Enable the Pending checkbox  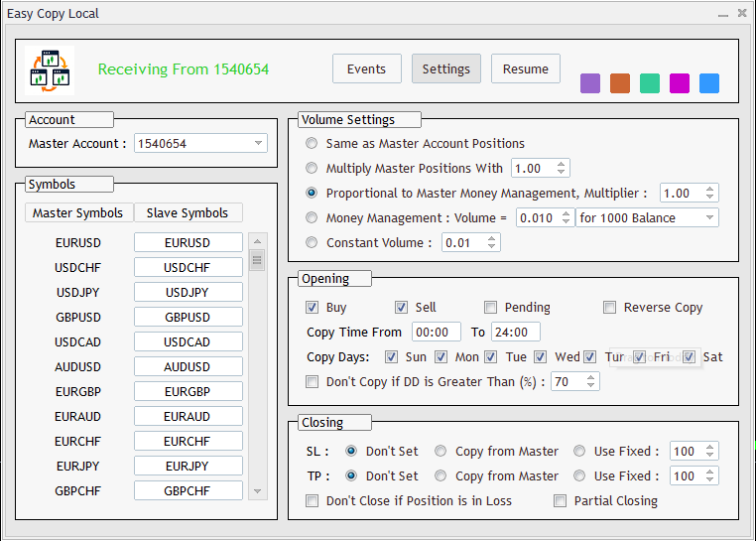[x=490, y=308]
